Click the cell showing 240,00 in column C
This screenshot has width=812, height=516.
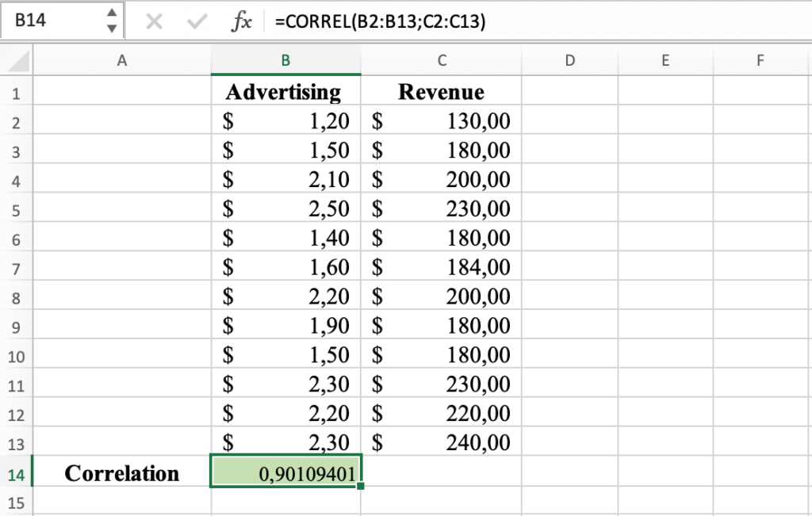pos(441,443)
